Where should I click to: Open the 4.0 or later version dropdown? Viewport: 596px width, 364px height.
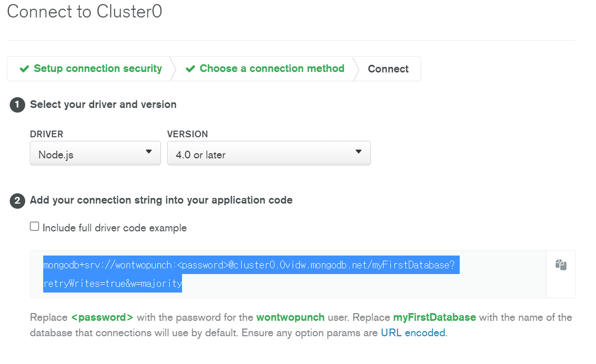point(269,153)
